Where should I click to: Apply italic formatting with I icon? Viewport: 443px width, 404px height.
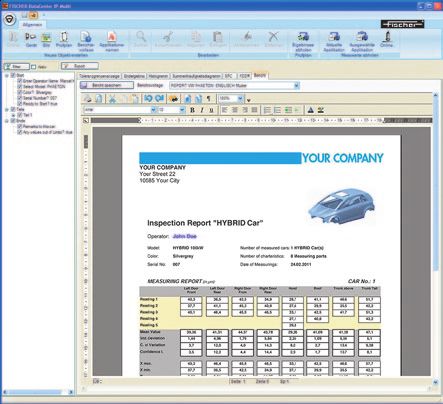(x=202, y=110)
